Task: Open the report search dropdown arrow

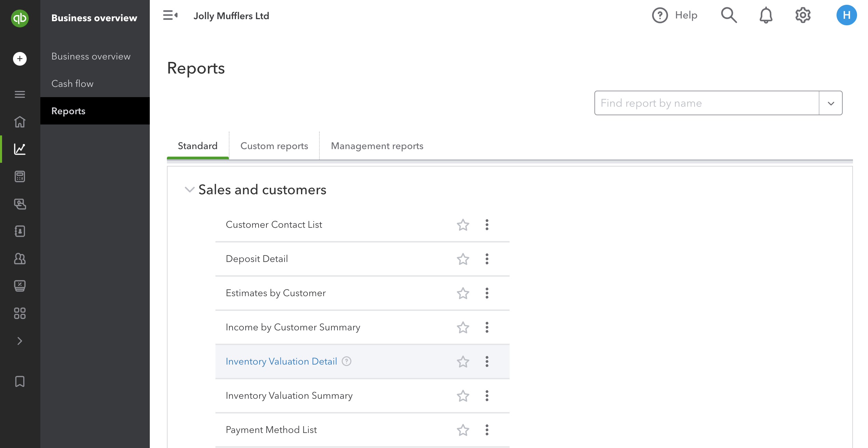Action: (830, 103)
